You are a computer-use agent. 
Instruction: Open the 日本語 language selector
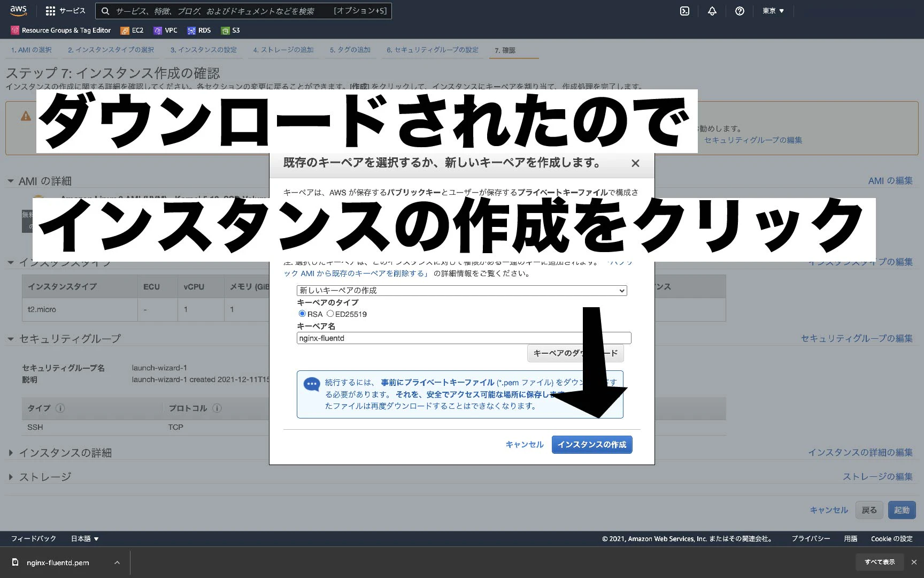[x=85, y=539]
